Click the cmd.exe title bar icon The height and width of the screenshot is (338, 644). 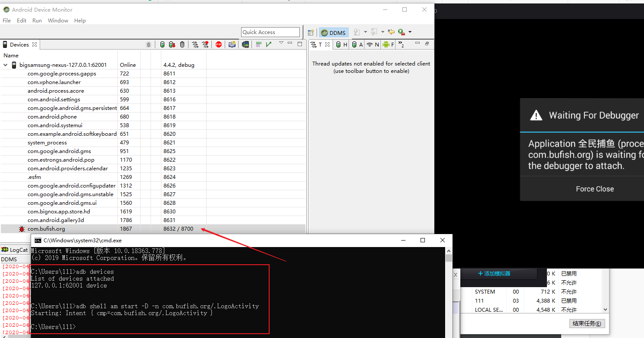pyautogui.click(x=38, y=240)
